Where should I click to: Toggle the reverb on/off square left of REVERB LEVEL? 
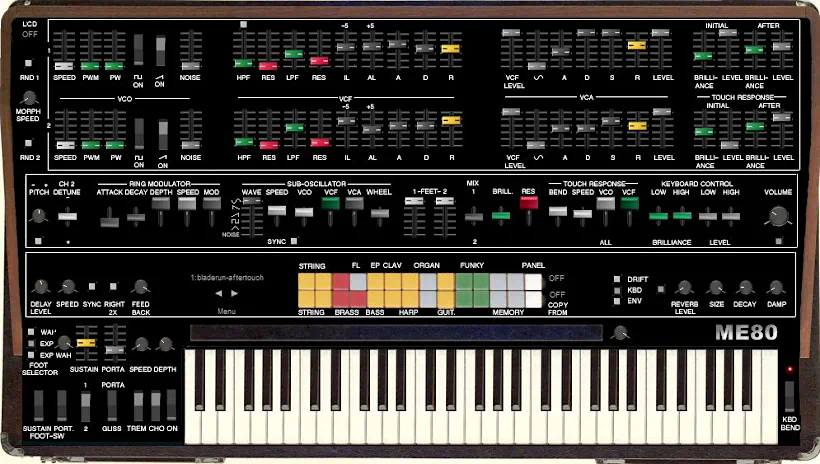[661, 289]
